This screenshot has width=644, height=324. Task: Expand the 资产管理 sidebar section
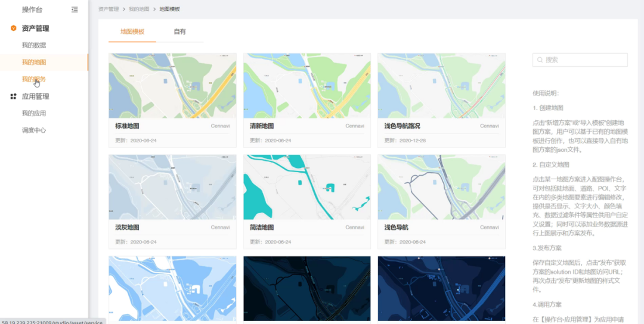click(x=35, y=28)
